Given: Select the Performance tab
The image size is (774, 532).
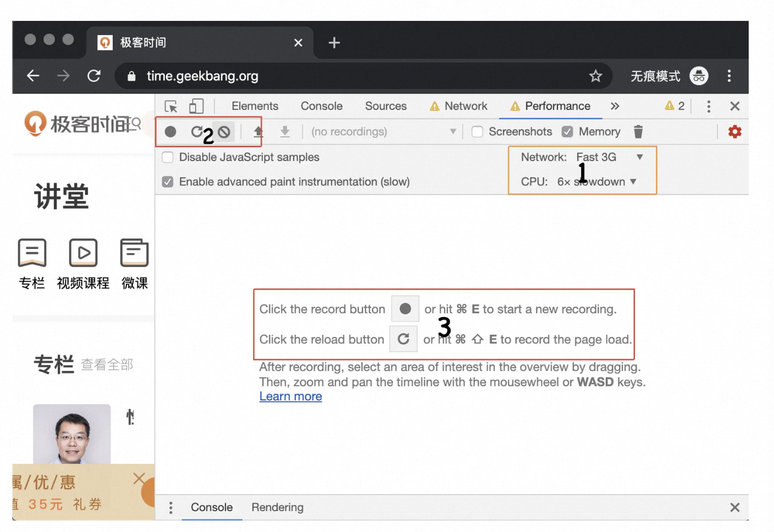Looking at the screenshot, I should click(550, 106).
